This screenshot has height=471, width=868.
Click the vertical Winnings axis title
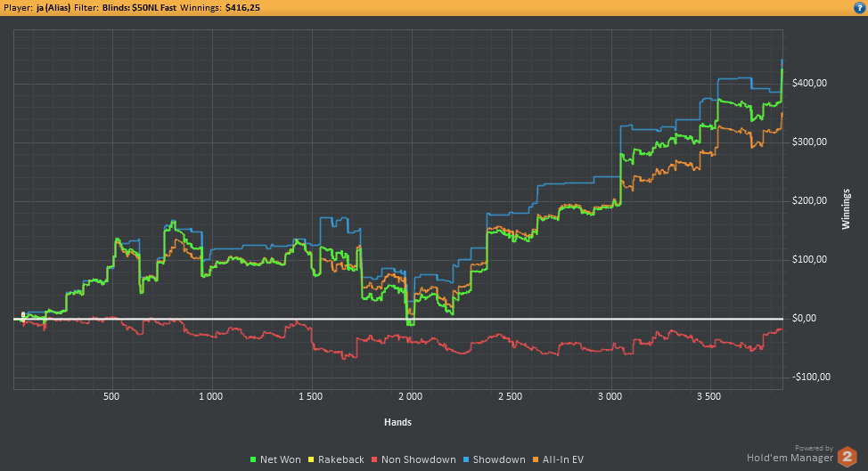point(847,212)
